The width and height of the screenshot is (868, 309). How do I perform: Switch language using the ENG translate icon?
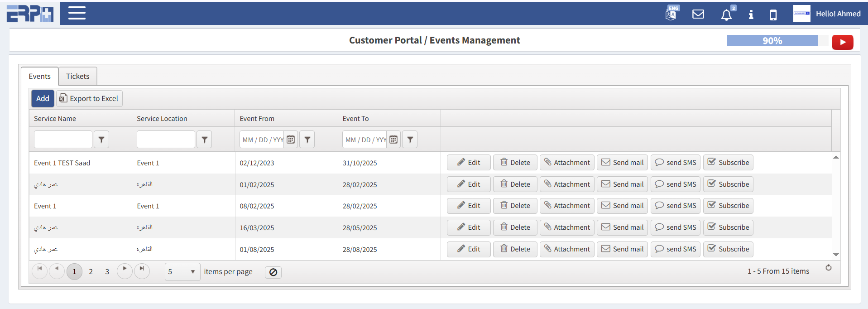671,14
